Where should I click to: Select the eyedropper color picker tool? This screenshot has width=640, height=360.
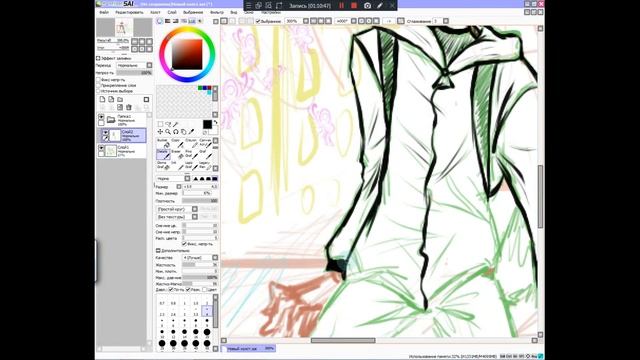point(191,131)
